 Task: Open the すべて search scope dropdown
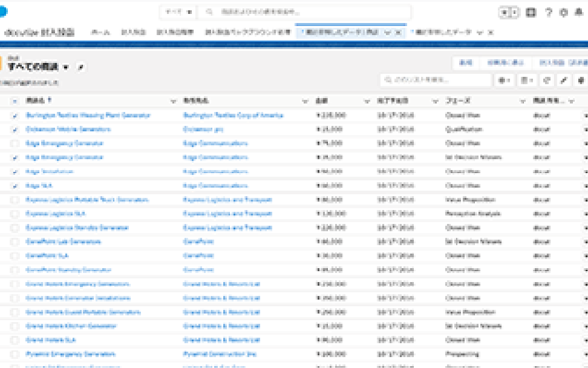click(178, 12)
